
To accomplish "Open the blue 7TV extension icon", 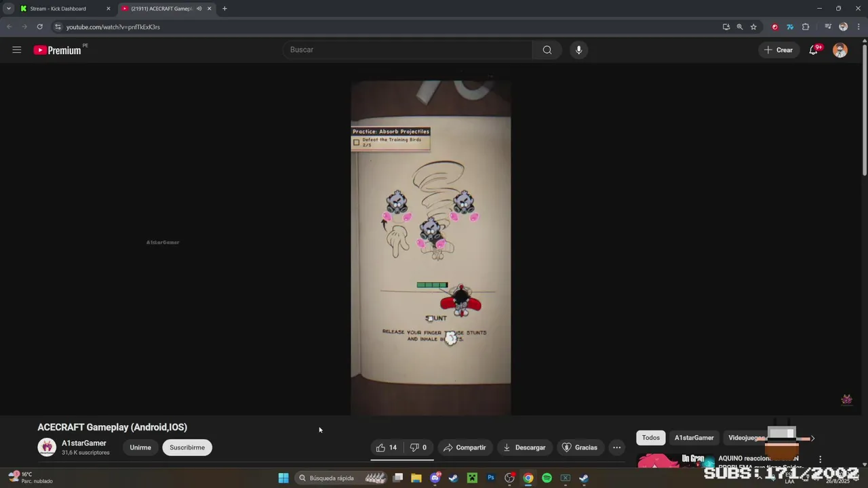I will [790, 27].
